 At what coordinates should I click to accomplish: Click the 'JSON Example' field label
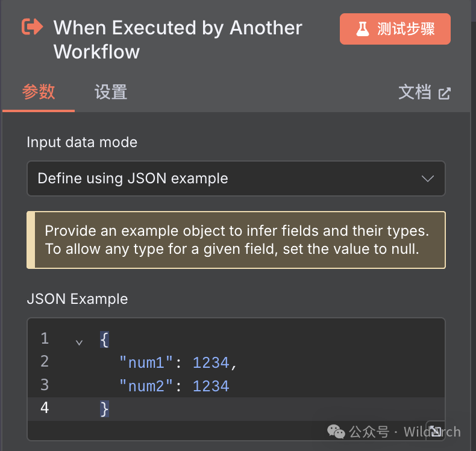77,299
